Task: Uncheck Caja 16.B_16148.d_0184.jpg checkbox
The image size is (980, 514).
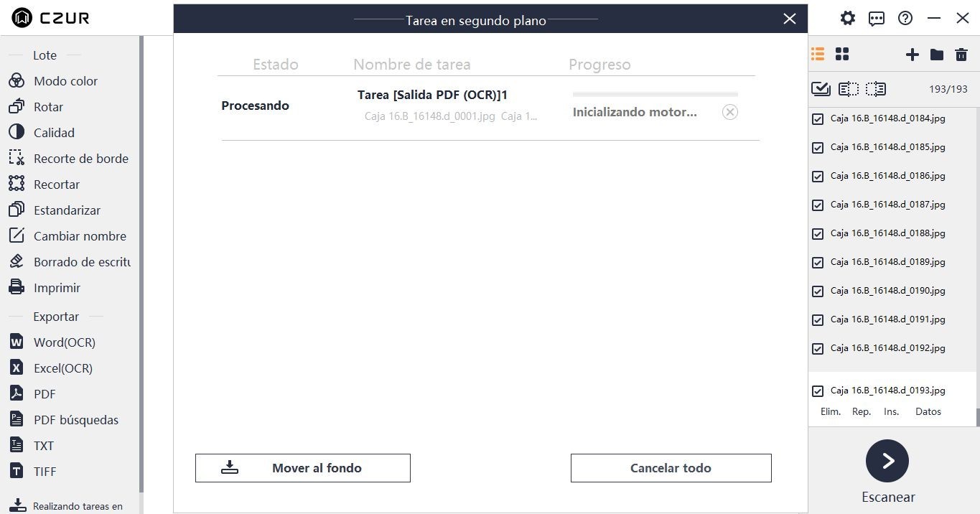Action: pyautogui.click(x=818, y=119)
